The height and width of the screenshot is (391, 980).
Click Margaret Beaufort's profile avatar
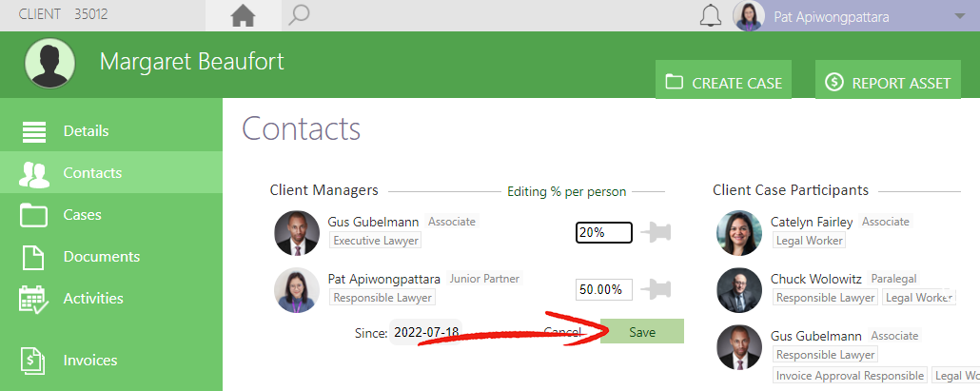50,63
